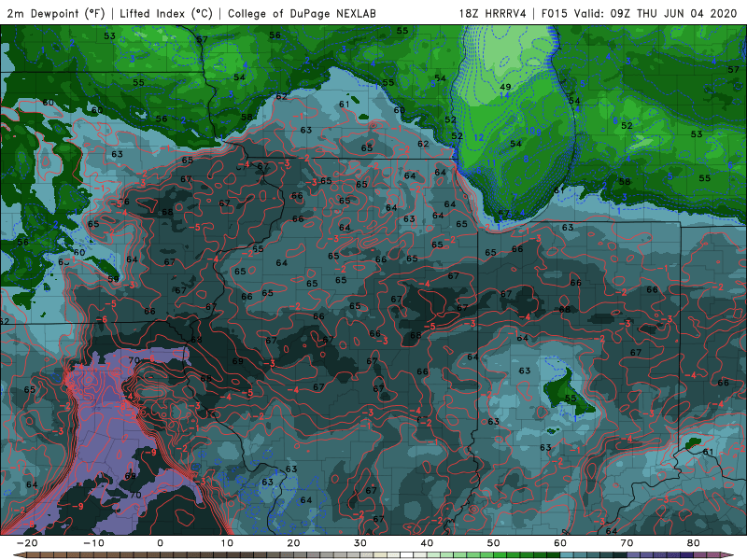The height and width of the screenshot is (560, 747).
Task: Click the '20' colorbar tick label
Action: 293,543
